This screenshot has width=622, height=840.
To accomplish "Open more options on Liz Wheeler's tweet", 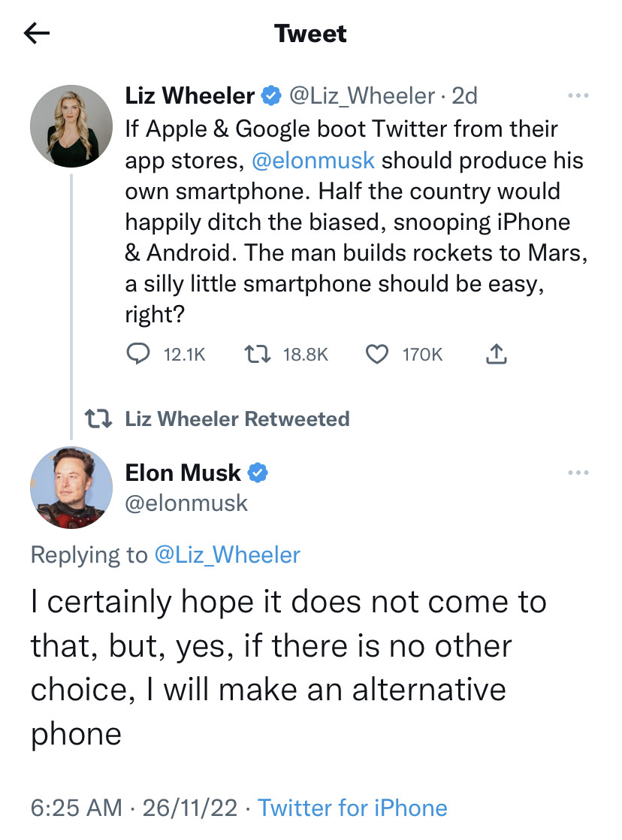I will coord(578,96).
